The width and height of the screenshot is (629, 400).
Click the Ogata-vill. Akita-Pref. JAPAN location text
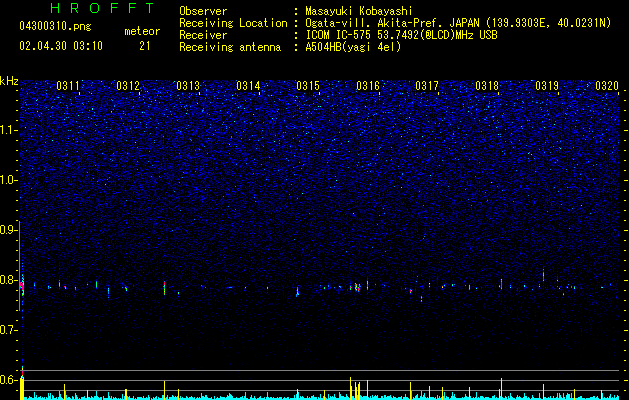tap(458, 23)
